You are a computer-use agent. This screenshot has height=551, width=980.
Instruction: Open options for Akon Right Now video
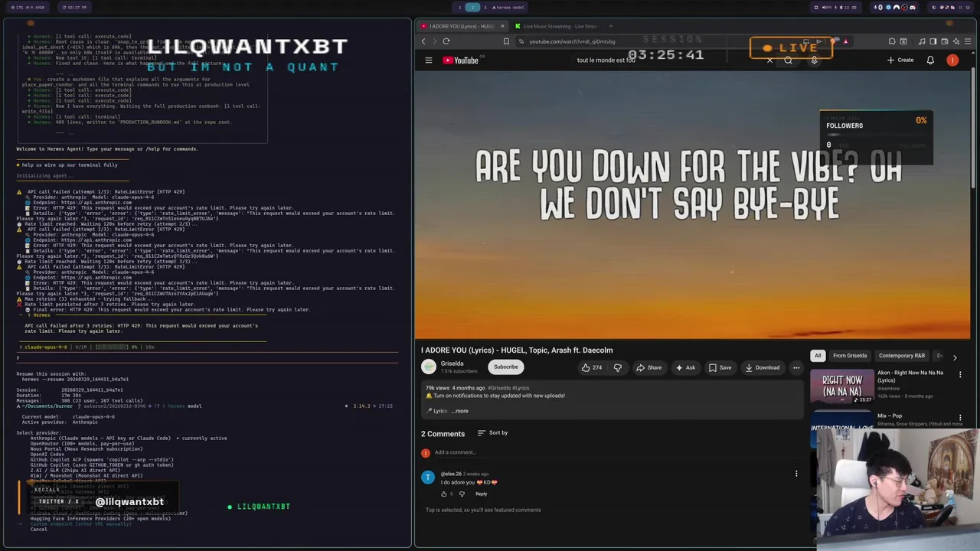pos(960,375)
